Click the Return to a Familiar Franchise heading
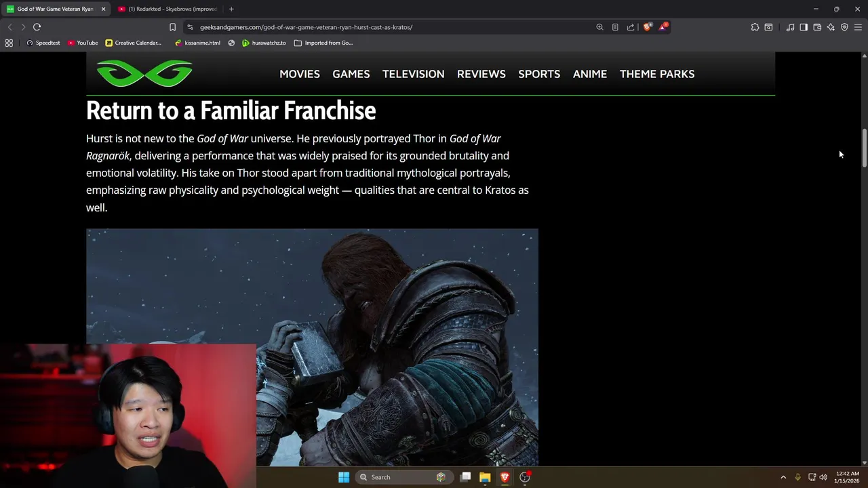This screenshot has width=868, height=488. [x=231, y=110]
